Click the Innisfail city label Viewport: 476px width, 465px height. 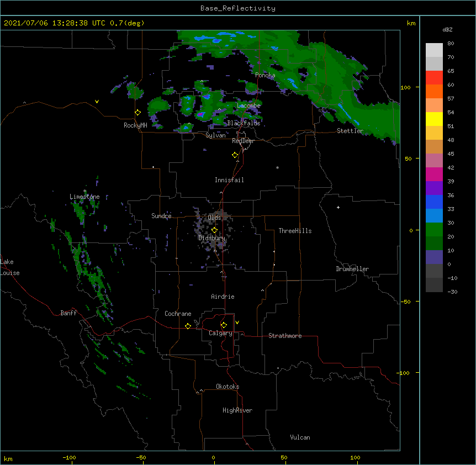(229, 180)
